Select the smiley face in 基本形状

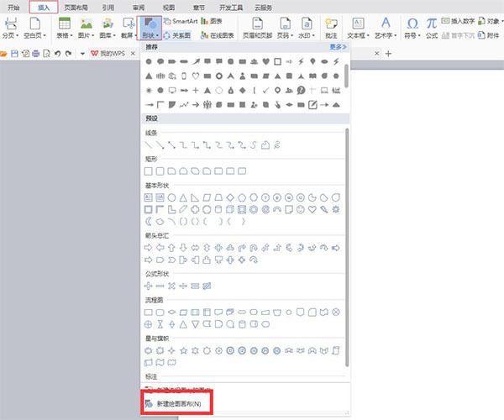click(x=300, y=209)
